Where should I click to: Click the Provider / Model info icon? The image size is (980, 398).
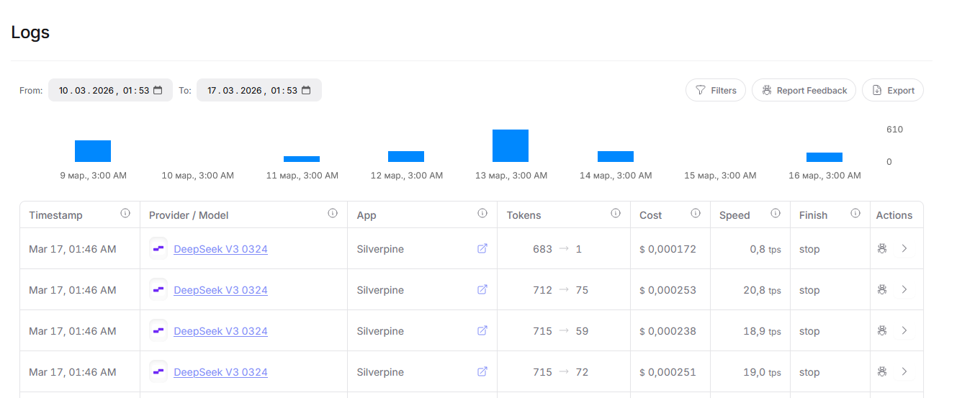(x=333, y=214)
